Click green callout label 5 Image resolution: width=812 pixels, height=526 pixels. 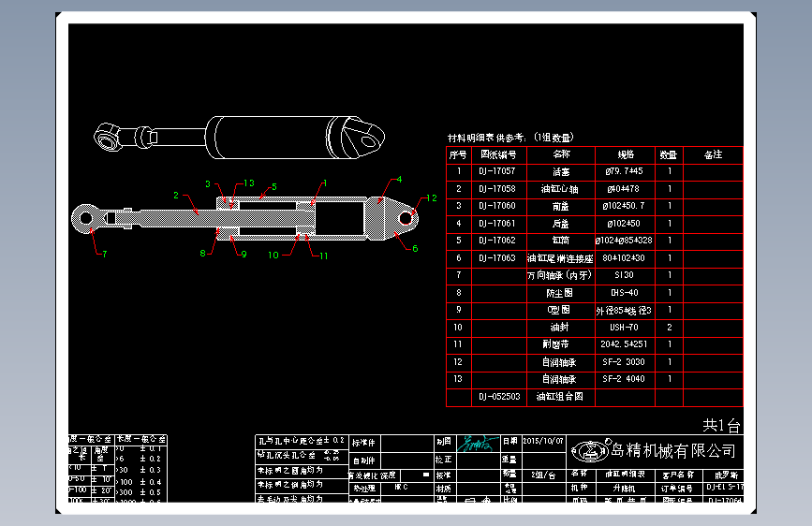274,186
